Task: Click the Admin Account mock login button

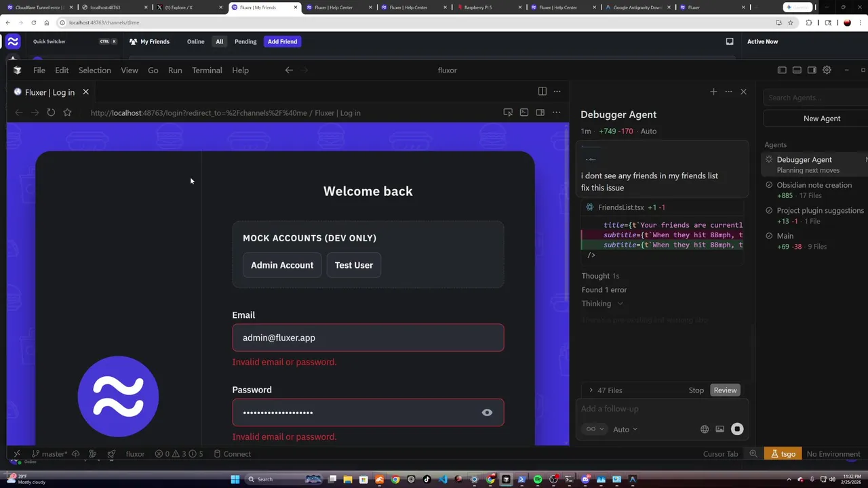Action: coord(282,265)
